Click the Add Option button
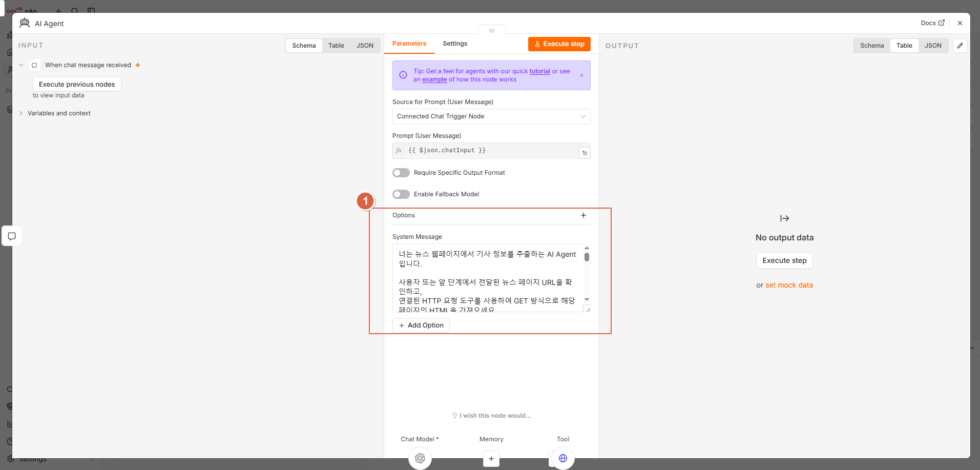This screenshot has width=980, height=470. [421, 325]
